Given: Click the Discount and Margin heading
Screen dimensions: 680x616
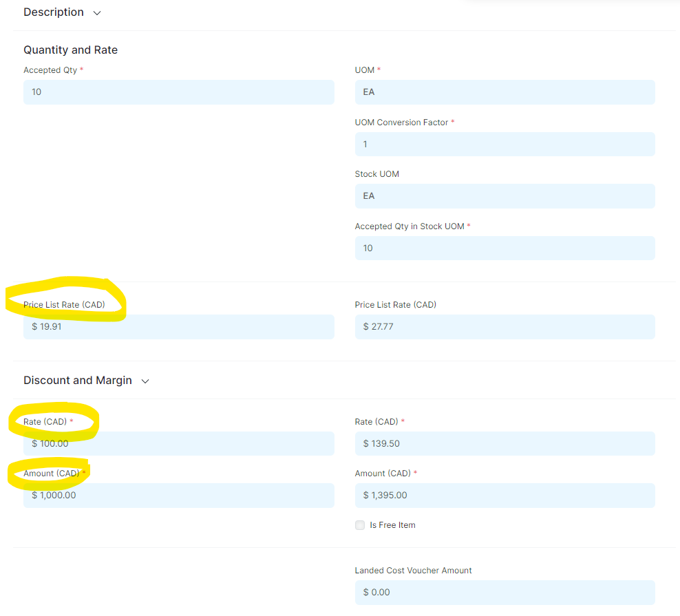Looking at the screenshot, I should point(77,380).
